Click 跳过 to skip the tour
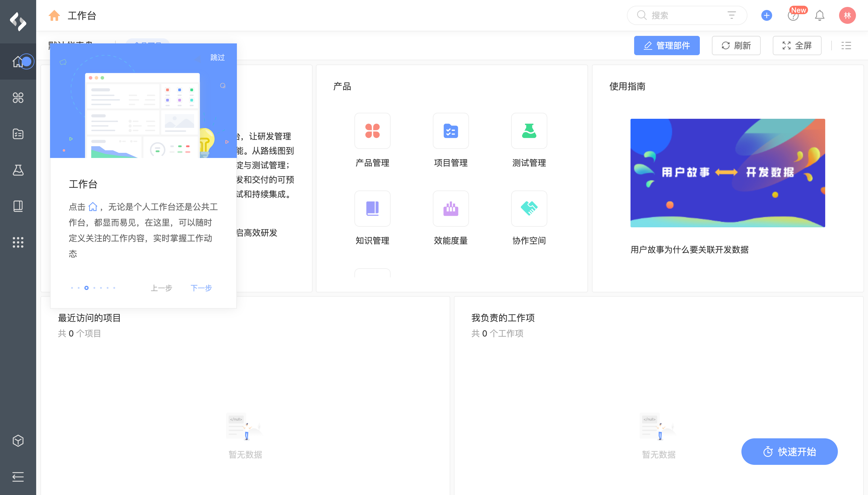Viewport: 868px width, 495px height. (x=217, y=58)
